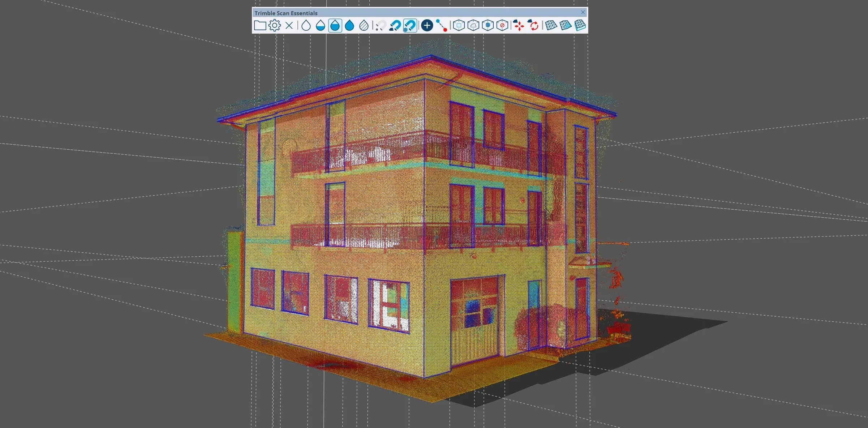Select the red arrows move cloud tool
Screen dimensions: 868x428
coord(519,26)
